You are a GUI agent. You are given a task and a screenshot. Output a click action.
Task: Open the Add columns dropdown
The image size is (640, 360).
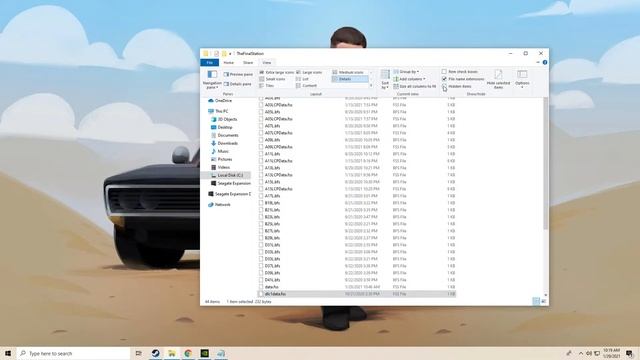[x=410, y=79]
